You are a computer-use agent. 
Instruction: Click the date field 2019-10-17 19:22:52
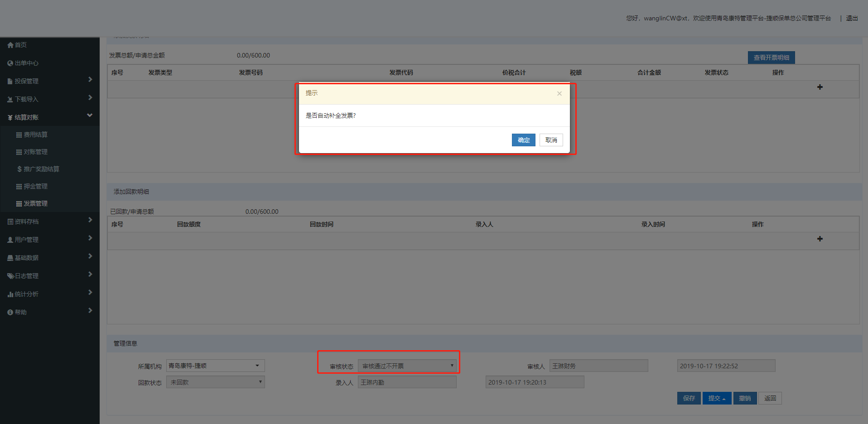726,366
